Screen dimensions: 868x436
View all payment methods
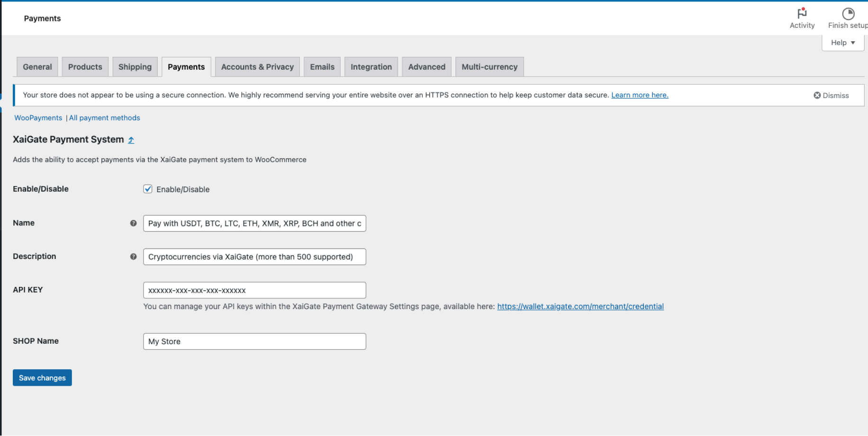point(104,118)
